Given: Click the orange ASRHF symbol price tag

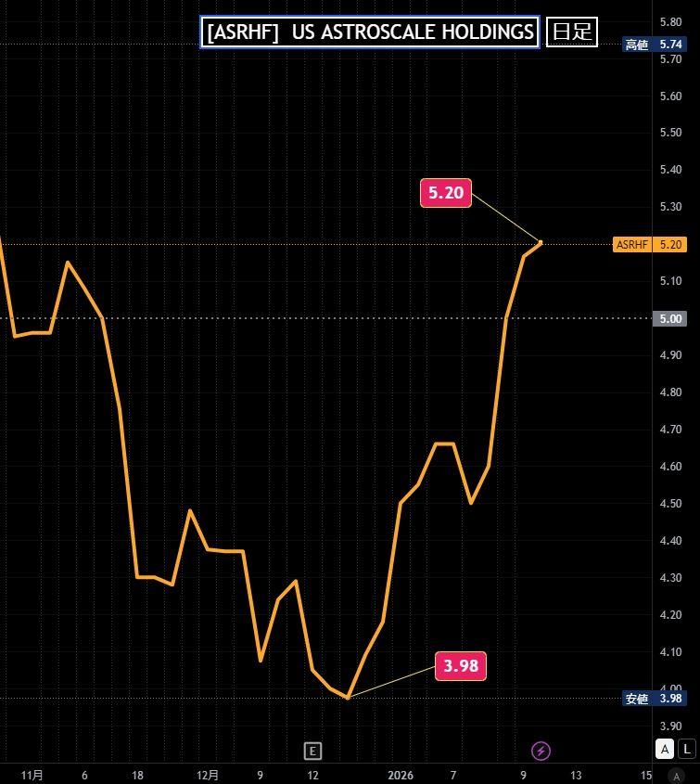Looking at the screenshot, I should [649, 245].
